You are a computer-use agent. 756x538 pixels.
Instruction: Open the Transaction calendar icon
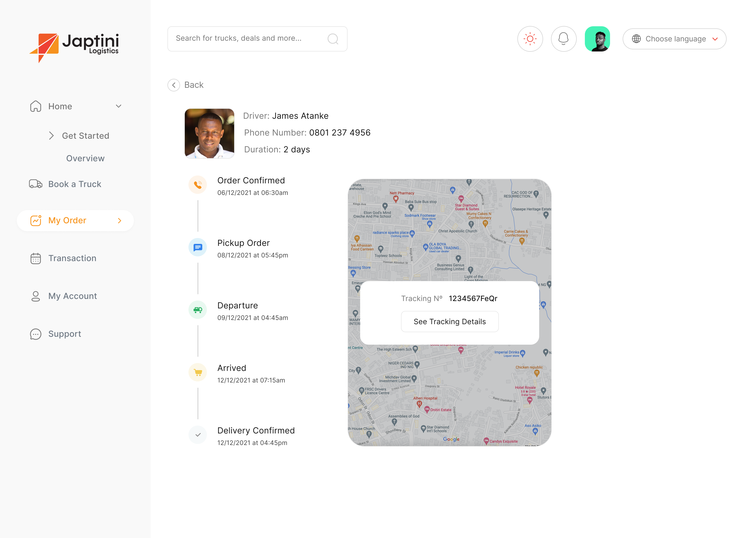click(x=35, y=258)
